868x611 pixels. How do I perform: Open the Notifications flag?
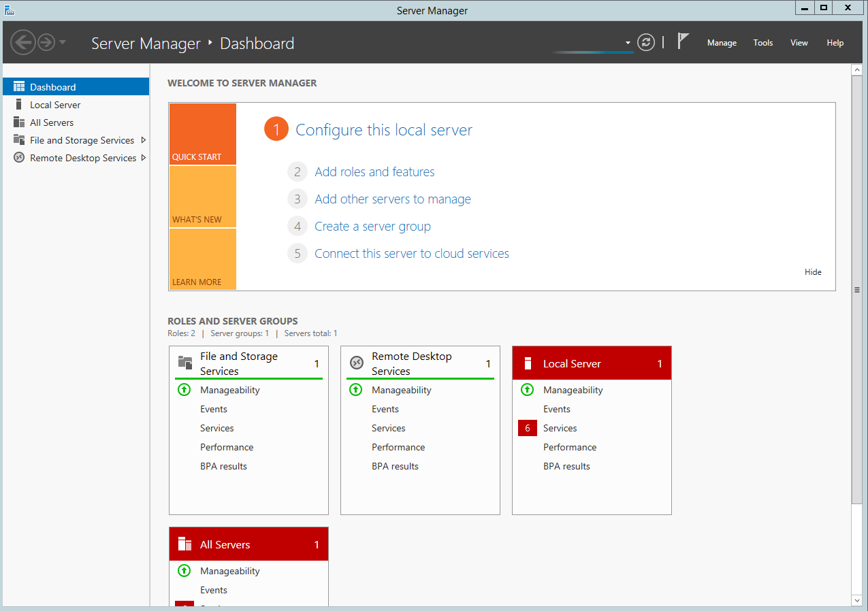click(683, 42)
